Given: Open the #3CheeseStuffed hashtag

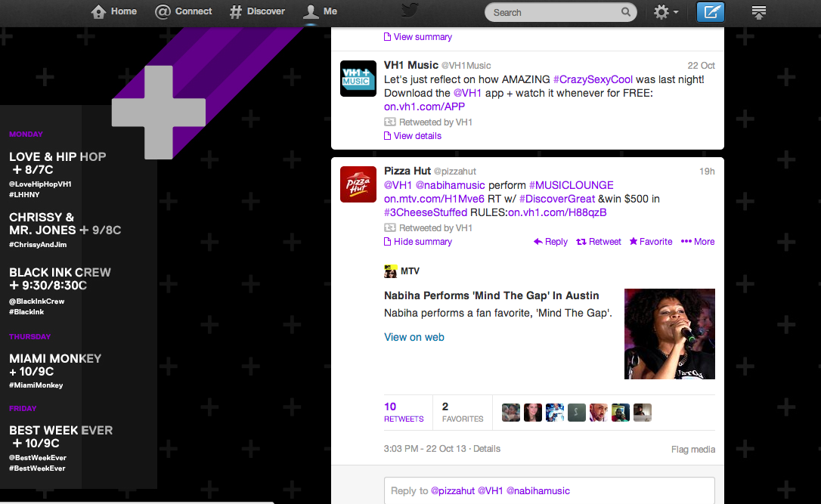Looking at the screenshot, I should [x=426, y=212].
